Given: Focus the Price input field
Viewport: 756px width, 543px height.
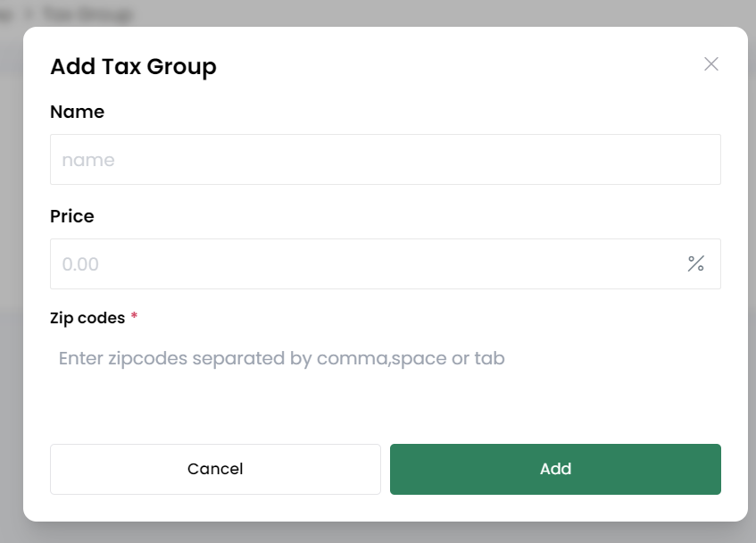Looking at the screenshot, I should pyautogui.click(x=386, y=263).
